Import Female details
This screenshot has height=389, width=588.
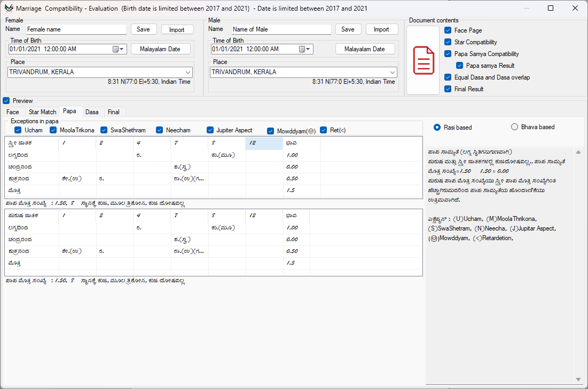point(177,29)
